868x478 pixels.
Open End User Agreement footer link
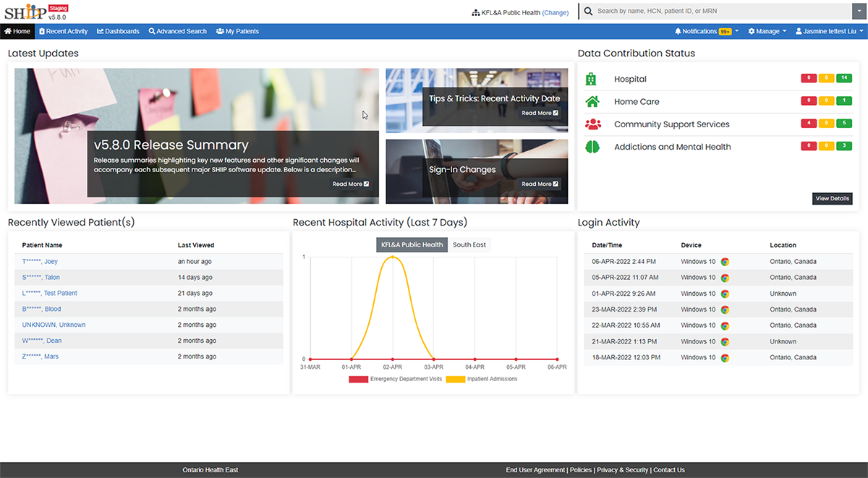point(535,470)
